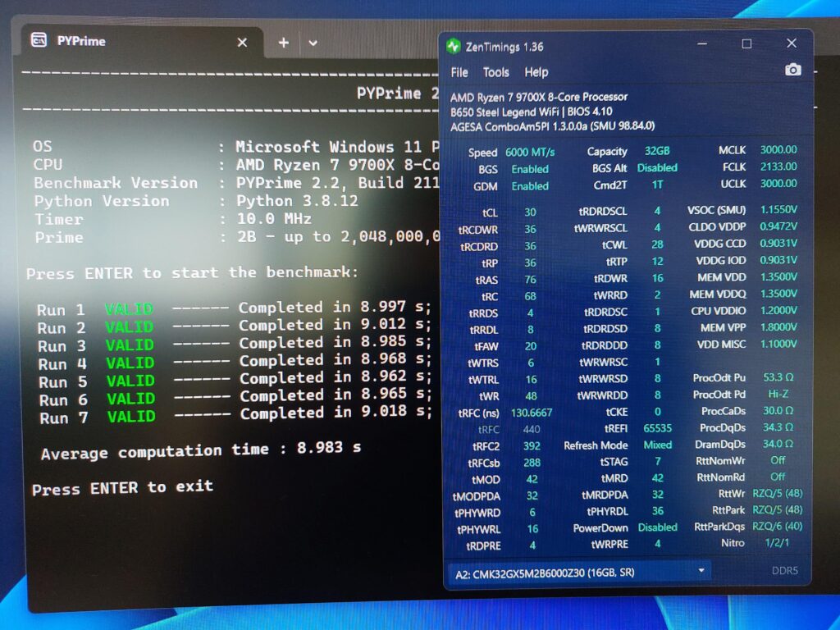Click the UCLK value 3000.00

778,183
